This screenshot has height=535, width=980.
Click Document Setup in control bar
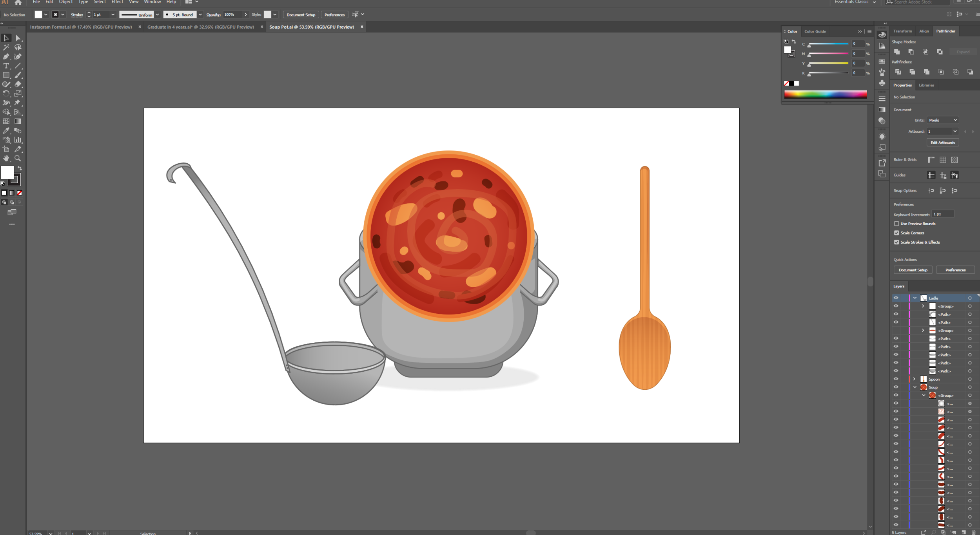pos(301,15)
